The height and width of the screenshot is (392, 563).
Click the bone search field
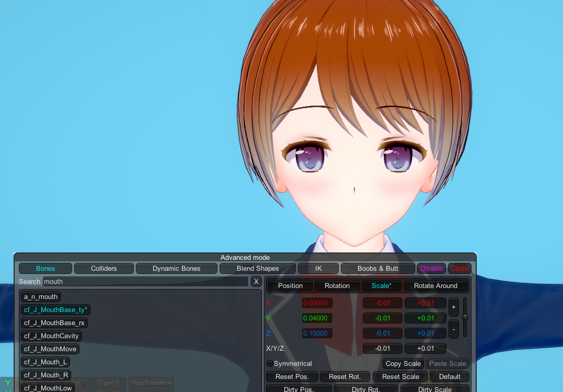pos(145,281)
